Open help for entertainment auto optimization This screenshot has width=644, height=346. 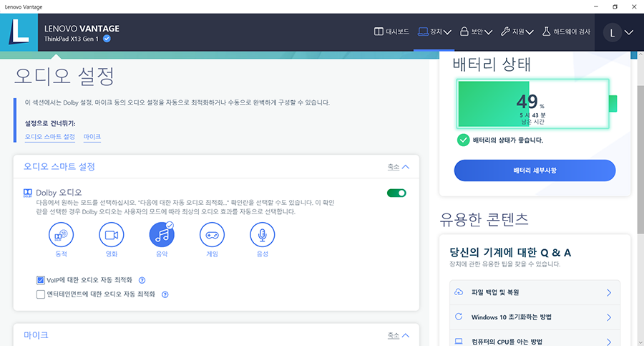(x=165, y=294)
